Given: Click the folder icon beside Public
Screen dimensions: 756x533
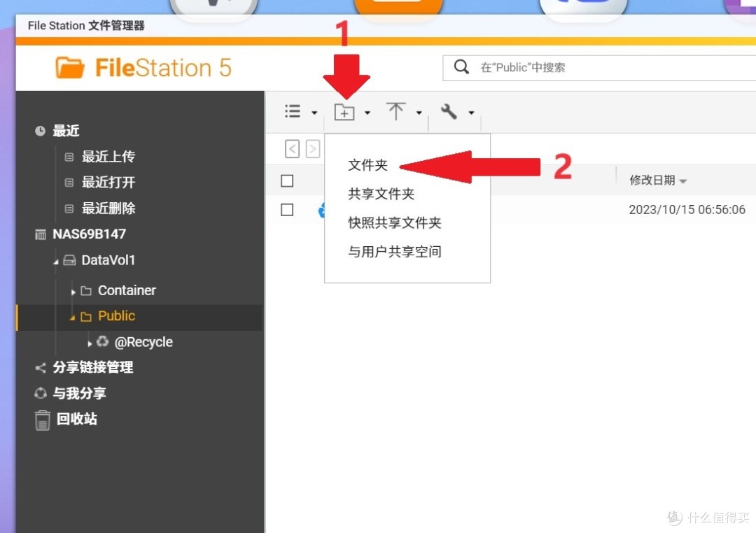Looking at the screenshot, I should click(x=86, y=317).
